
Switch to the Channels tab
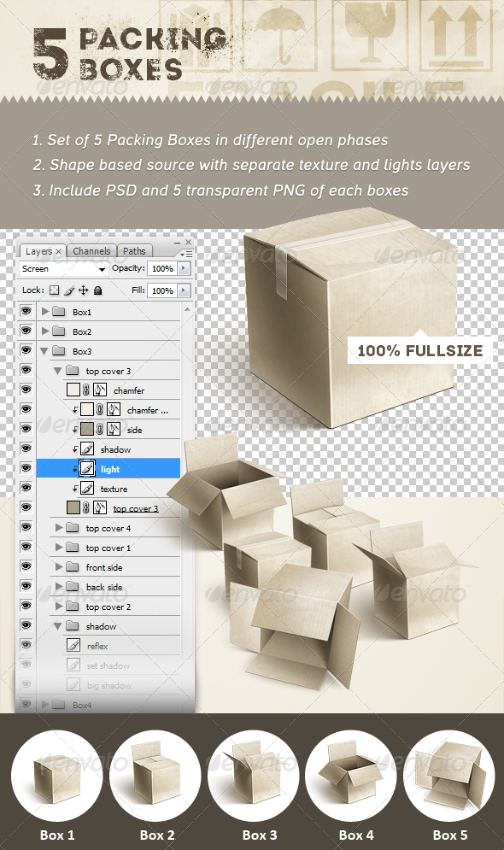click(x=91, y=251)
